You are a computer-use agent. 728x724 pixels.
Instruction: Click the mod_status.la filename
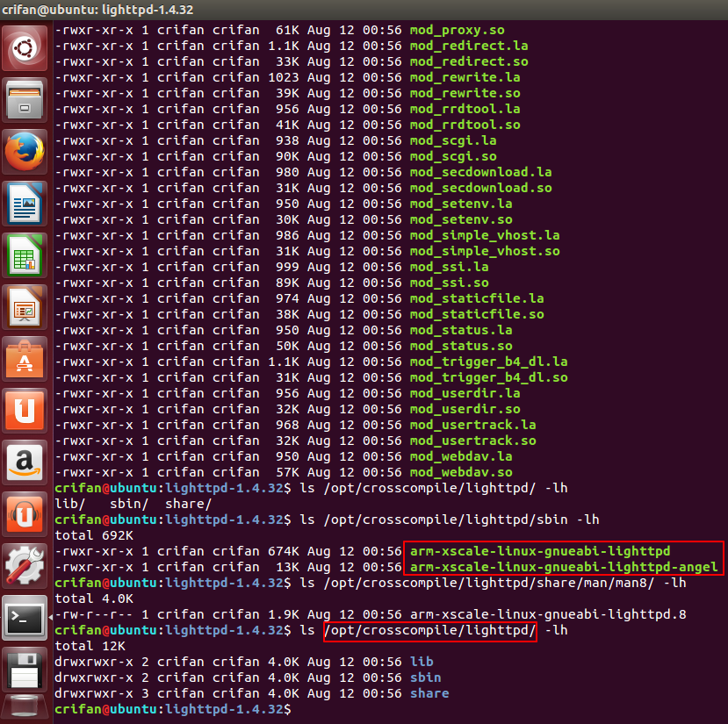point(461,330)
